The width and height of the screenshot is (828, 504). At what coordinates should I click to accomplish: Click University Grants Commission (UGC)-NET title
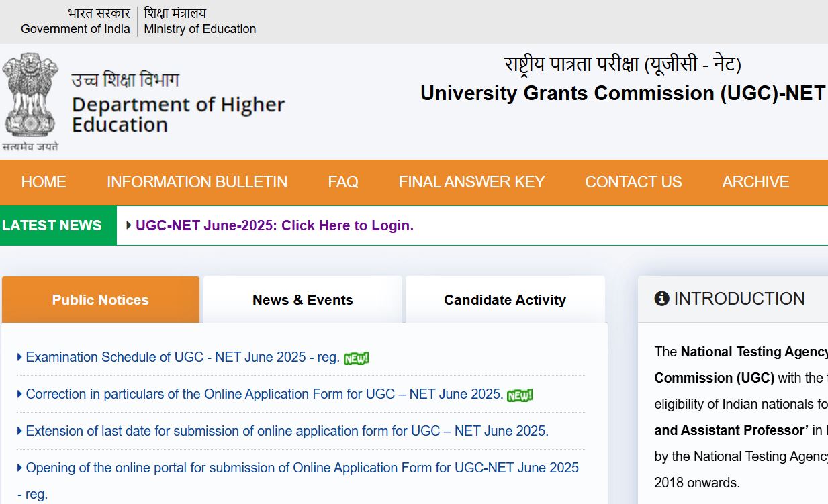point(623,93)
